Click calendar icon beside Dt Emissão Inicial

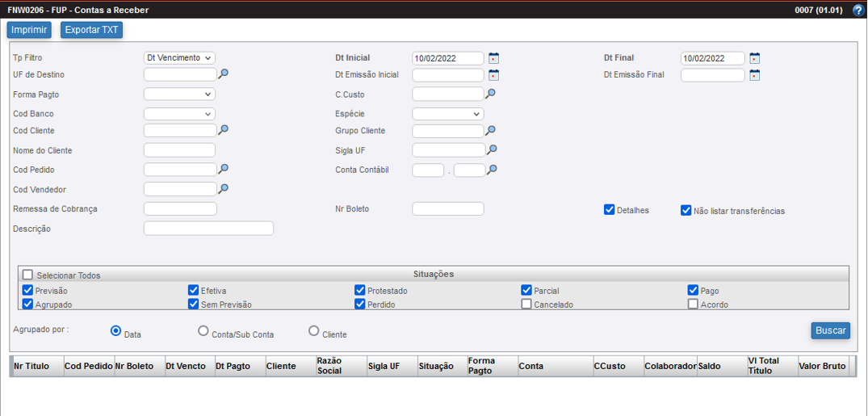(x=494, y=75)
